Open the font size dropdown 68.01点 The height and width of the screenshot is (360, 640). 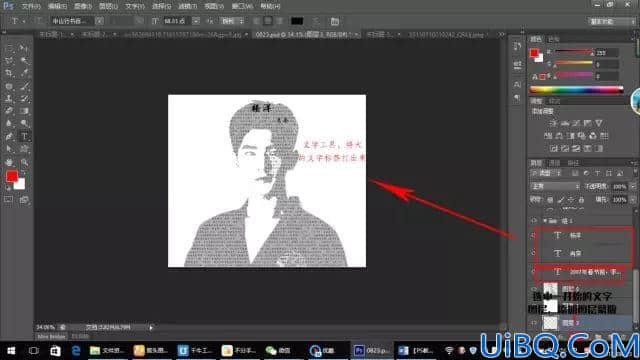(x=196, y=21)
